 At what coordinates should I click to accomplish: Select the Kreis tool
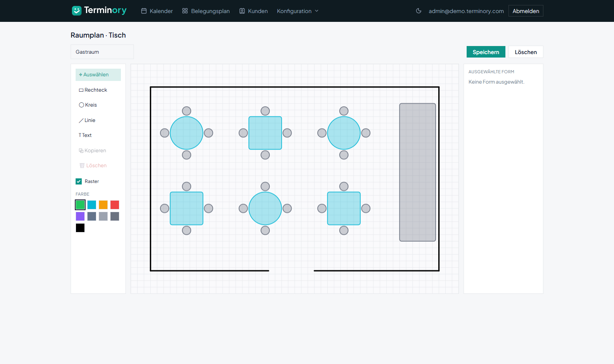point(98,105)
